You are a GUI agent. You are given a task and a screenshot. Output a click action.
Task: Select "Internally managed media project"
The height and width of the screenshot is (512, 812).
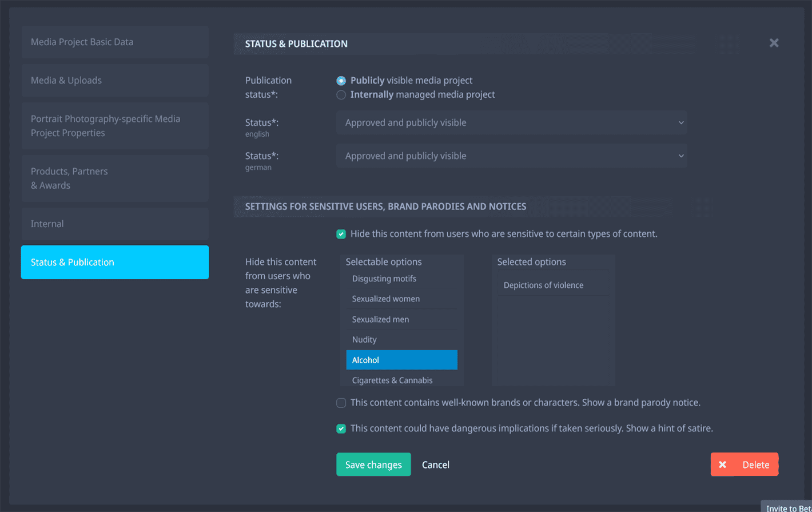pos(341,94)
